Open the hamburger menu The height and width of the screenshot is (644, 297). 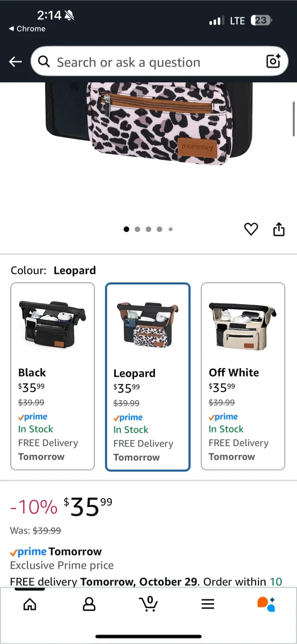(x=208, y=604)
